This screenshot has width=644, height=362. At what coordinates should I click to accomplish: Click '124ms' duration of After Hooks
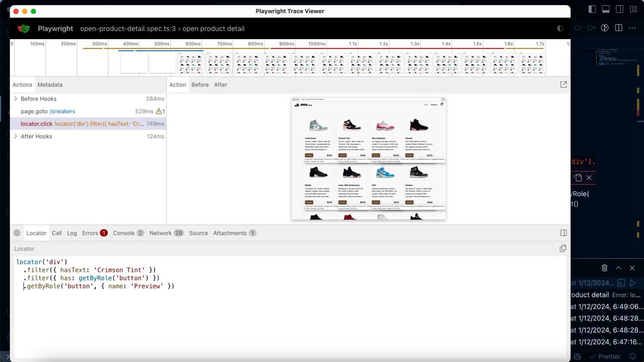(x=155, y=136)
